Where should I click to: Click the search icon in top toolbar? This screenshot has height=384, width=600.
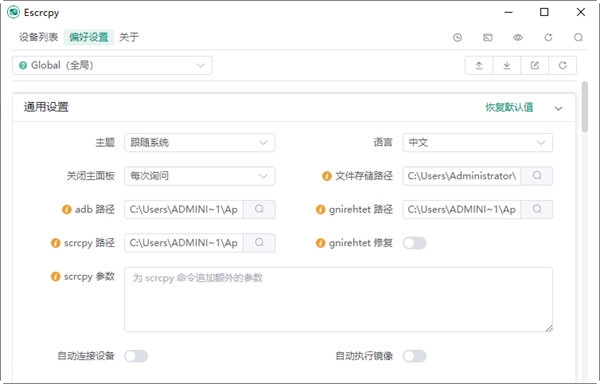[x=579, y=37]
